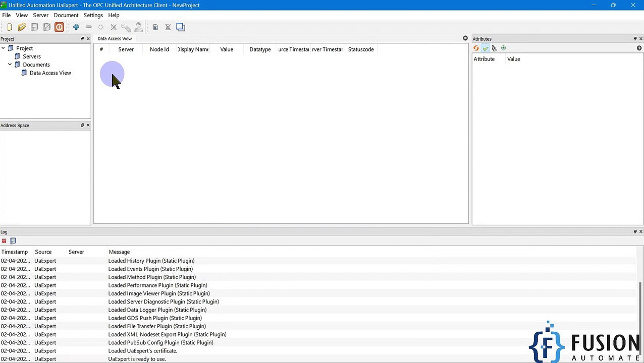Float the Project panel
644x363 pixels.
click(82, 39)
